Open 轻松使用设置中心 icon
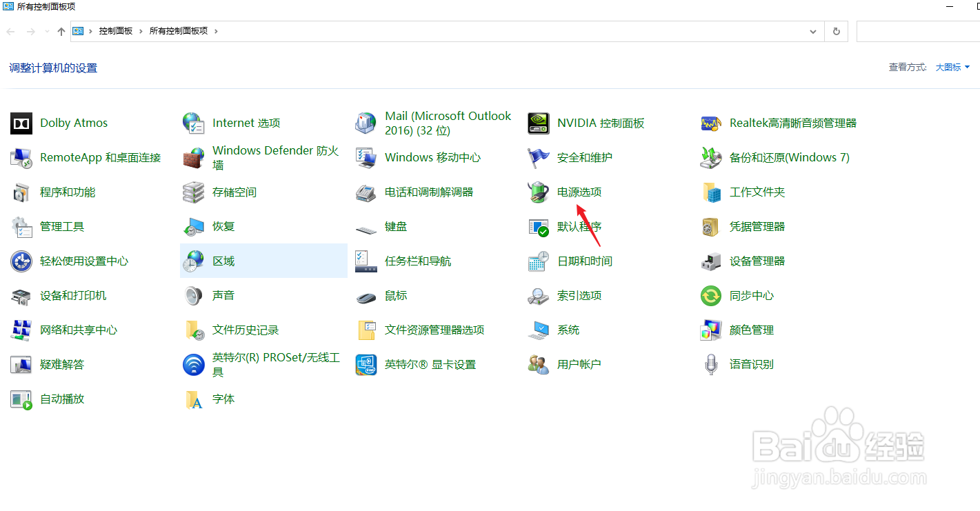Image resolution: width=980 pixels, height=511 pixels. [21, 261]
